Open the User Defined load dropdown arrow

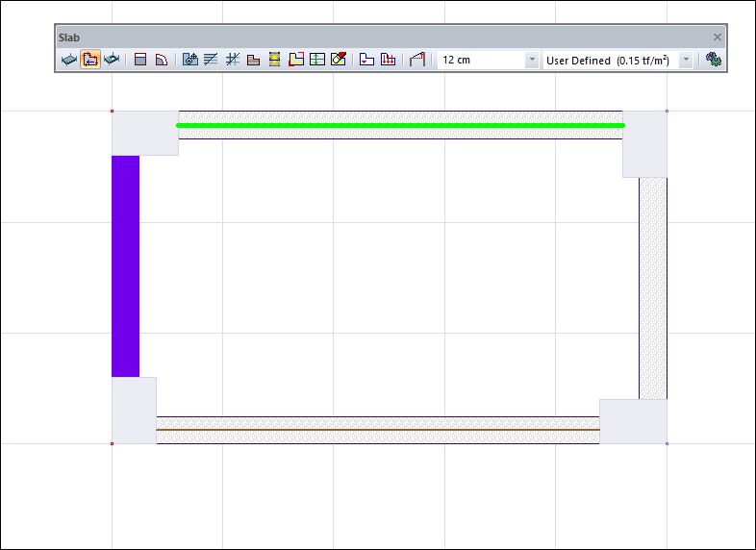686,60
